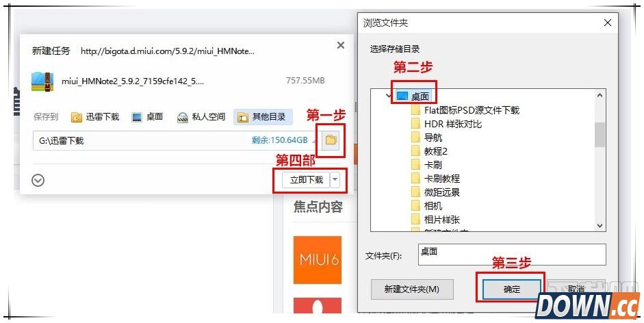Click the folder icon beside 微距远景
This screenshot has height=323, width=644.
point(415,192)
